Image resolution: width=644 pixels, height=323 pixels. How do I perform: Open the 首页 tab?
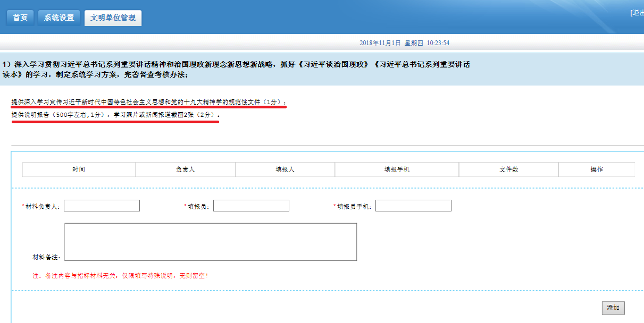point(20,18)
